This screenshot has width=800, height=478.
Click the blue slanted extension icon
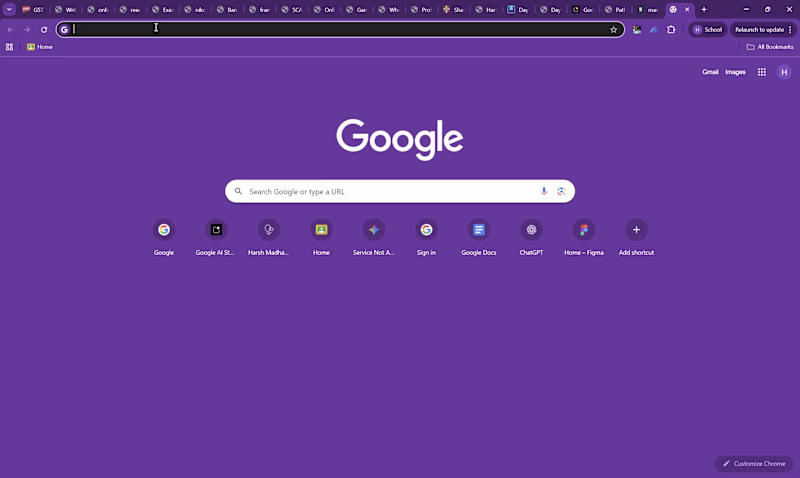(x=654, y=30)
